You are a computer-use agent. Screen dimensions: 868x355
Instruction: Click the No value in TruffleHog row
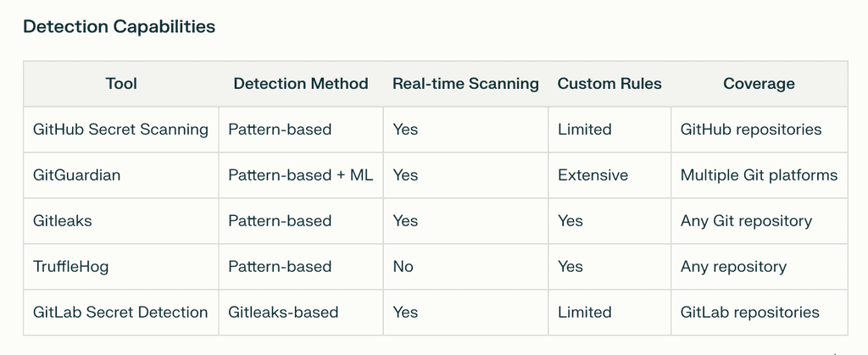coord(403,267)
